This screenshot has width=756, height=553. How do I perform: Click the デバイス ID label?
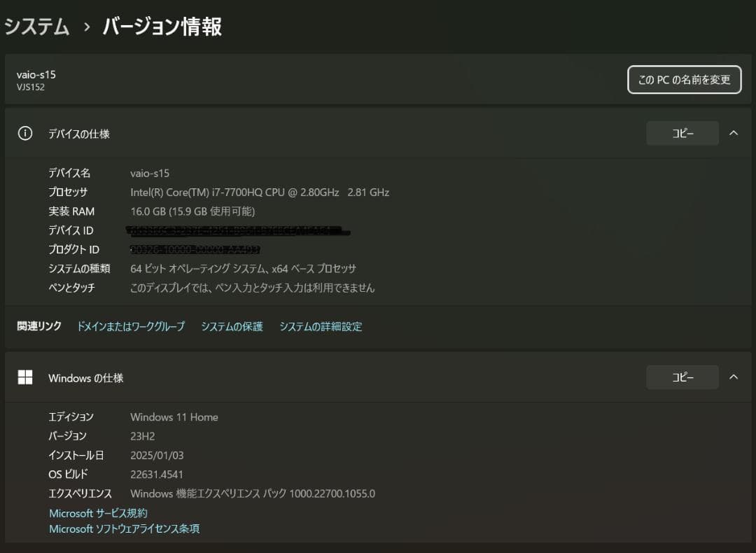[x=71, y=230]
